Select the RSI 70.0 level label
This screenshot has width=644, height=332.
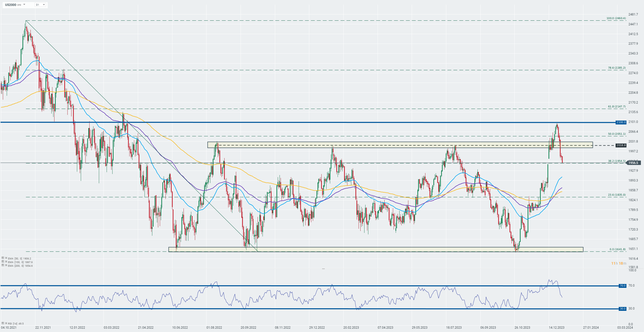point(623,286)
